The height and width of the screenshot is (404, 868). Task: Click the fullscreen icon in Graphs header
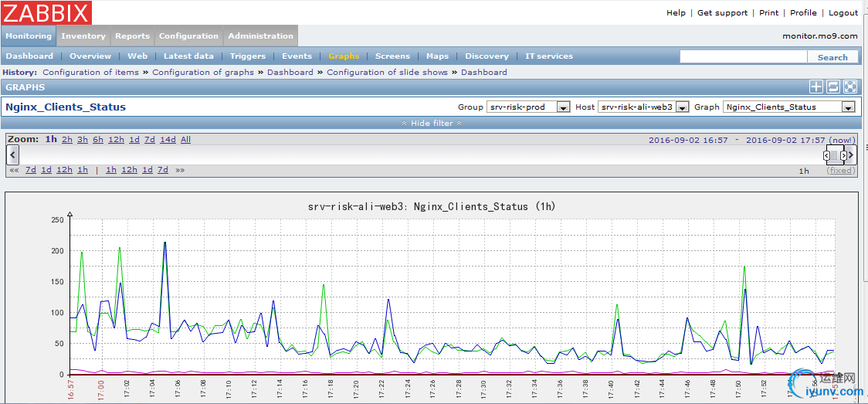click(850, 87)
